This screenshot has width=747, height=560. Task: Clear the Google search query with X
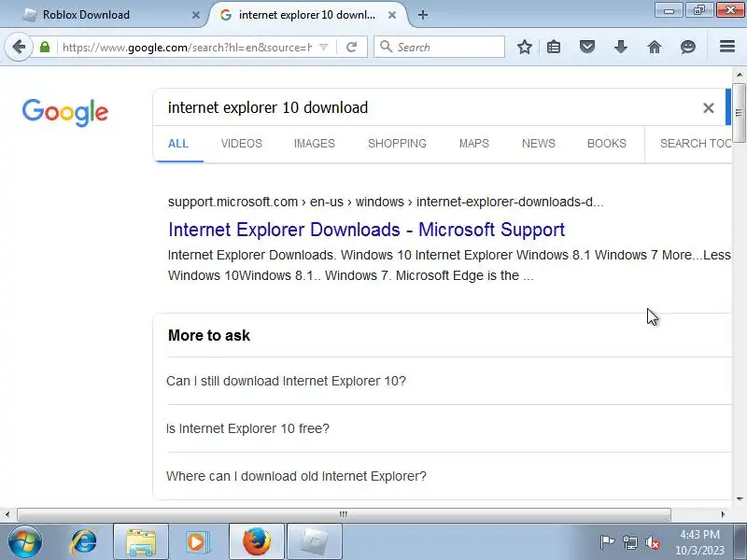tap(709, 108)
